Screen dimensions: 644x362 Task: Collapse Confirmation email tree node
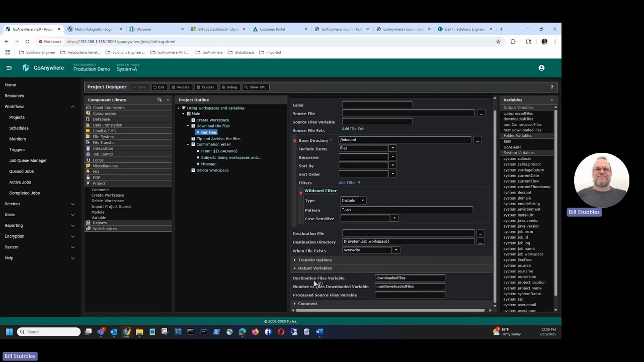(x=188, y=144)
